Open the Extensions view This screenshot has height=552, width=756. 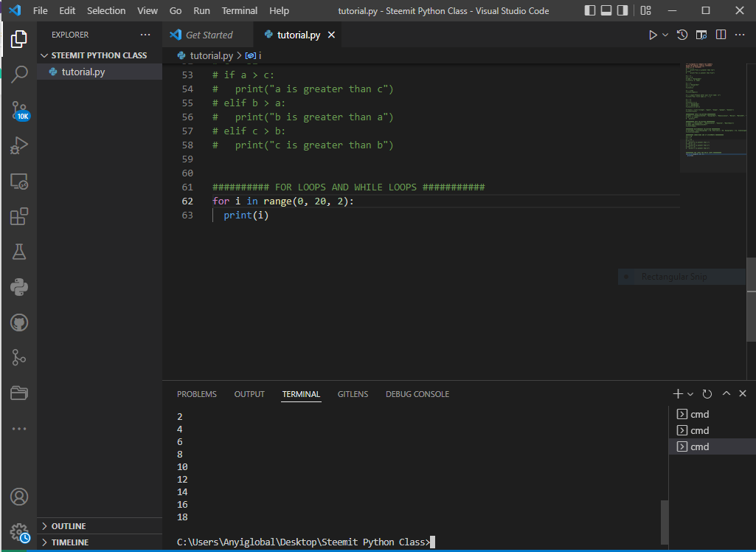pyautogui.click(x=19, y=217)
